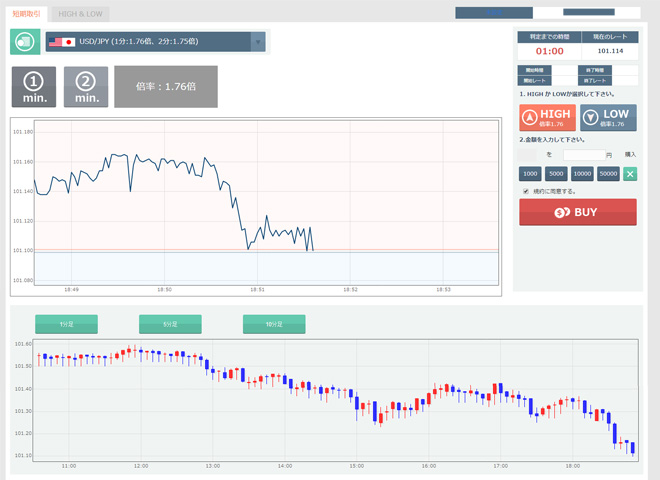Show the 10分足 candlestick chart
Viewport: 660px width, 480px height.
click(x=274, y=324)
